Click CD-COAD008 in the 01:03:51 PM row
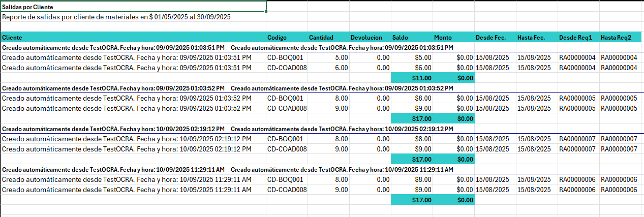Image resolution: width=644 pixels, height=217 pixels. point(287,68)
